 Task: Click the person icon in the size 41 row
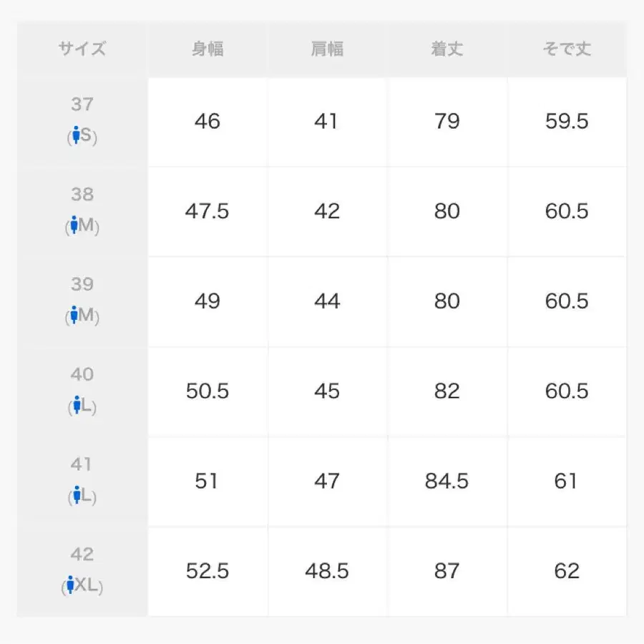point(75,496)
